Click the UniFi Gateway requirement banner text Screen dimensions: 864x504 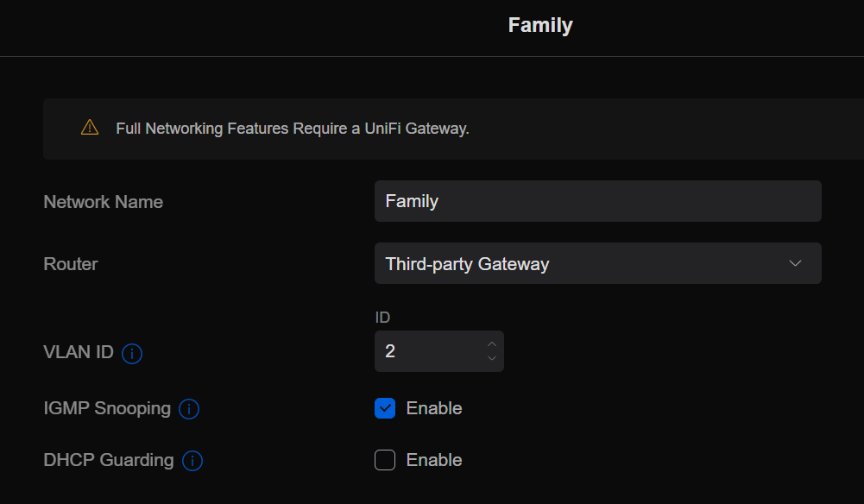(x=293, y=129)
